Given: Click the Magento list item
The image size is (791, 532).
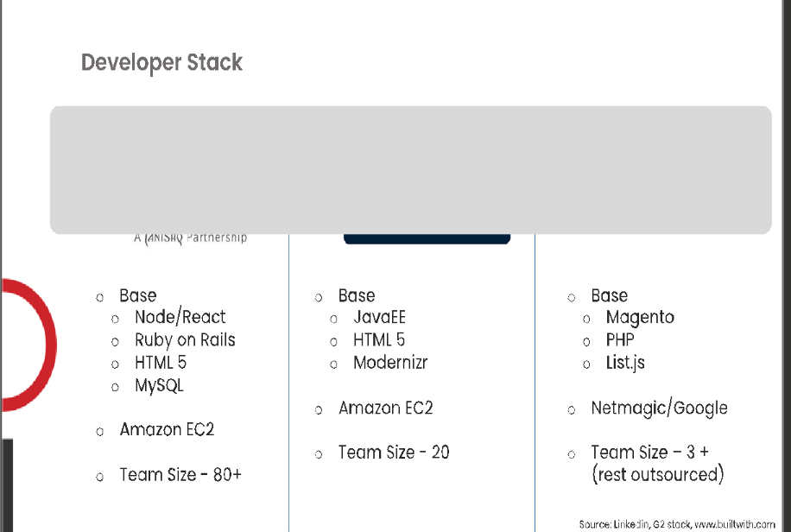Looking at the screenshot, I should coord(640,318).
